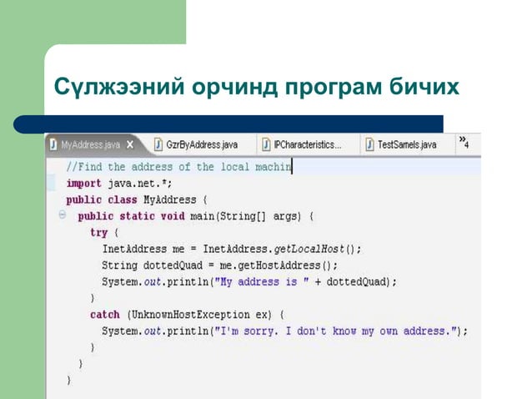Viewport: 532px width, 399px height.
Task: Click the "InetAddress me = InetAddress.getLocalHost();" line
Action: [x=232, y=250]
